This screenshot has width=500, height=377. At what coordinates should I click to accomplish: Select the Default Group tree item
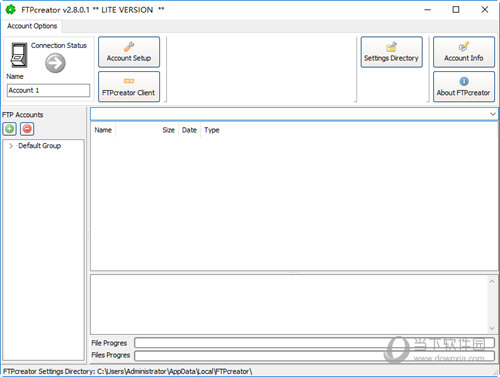tap(40, 146)
